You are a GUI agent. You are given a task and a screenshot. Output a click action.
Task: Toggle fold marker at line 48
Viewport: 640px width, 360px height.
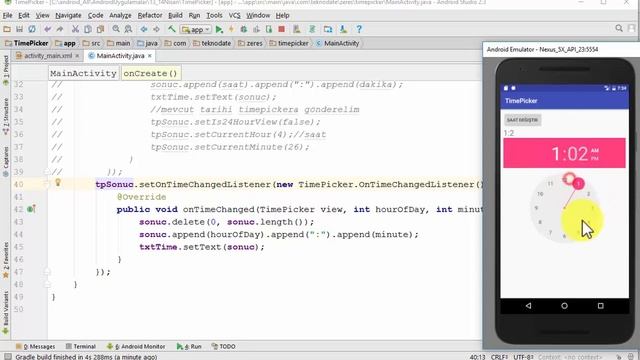click(x=47, y=284)
